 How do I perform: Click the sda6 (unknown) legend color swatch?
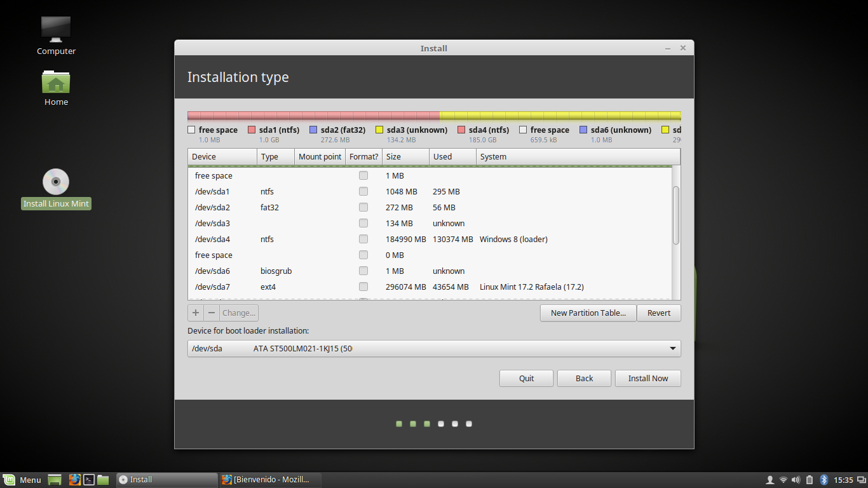[583, 130]
